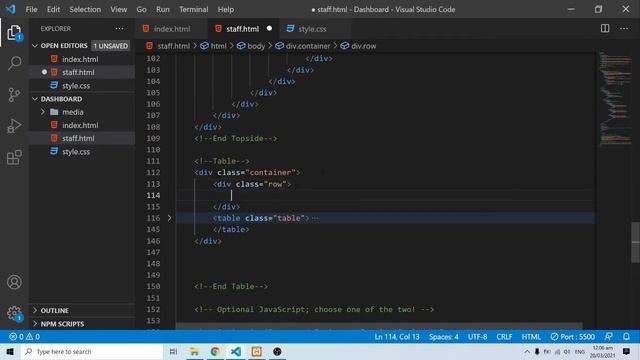Image resolution: width=640 pixels, height=360 pixels.
Task: Open the Help menu
Action: coord(226,9)
